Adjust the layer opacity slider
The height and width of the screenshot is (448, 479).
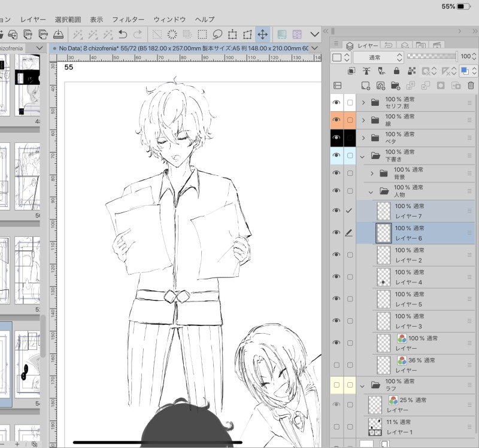[x=432, y=56]
